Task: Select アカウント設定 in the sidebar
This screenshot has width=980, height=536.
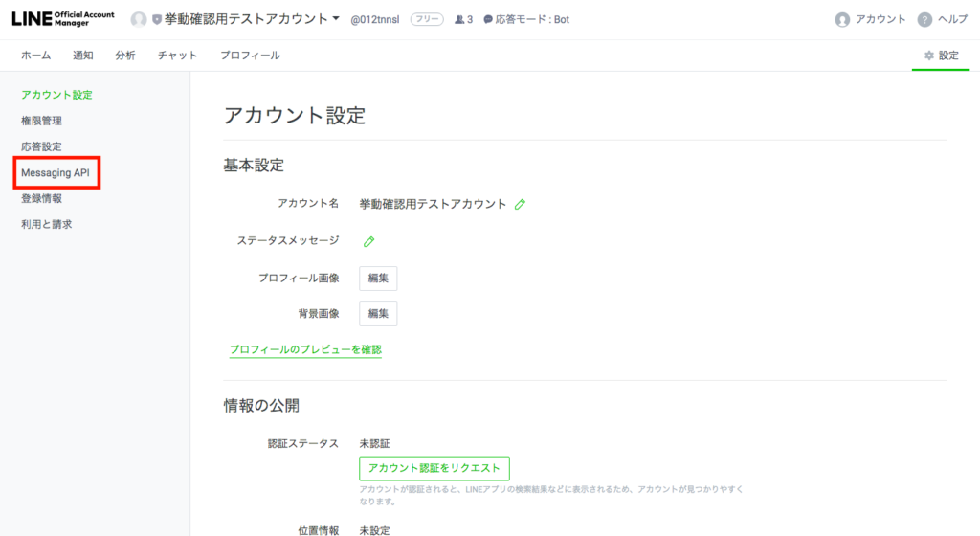Action: click(x=56, y=95)
